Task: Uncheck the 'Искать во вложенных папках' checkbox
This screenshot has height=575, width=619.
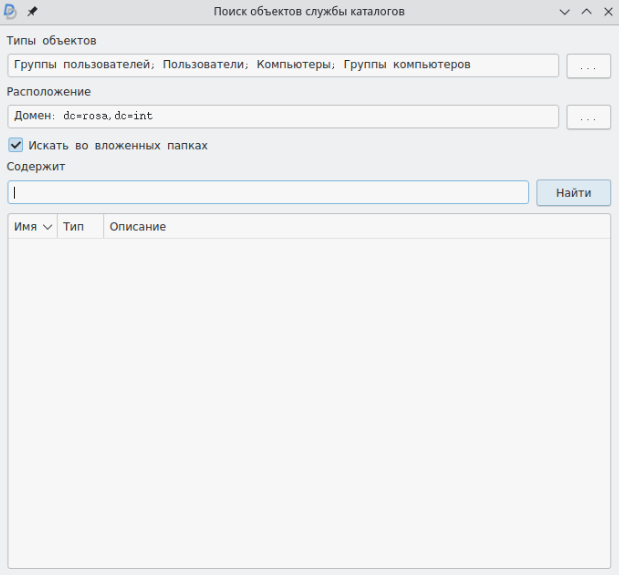Action: pos(16,145)
